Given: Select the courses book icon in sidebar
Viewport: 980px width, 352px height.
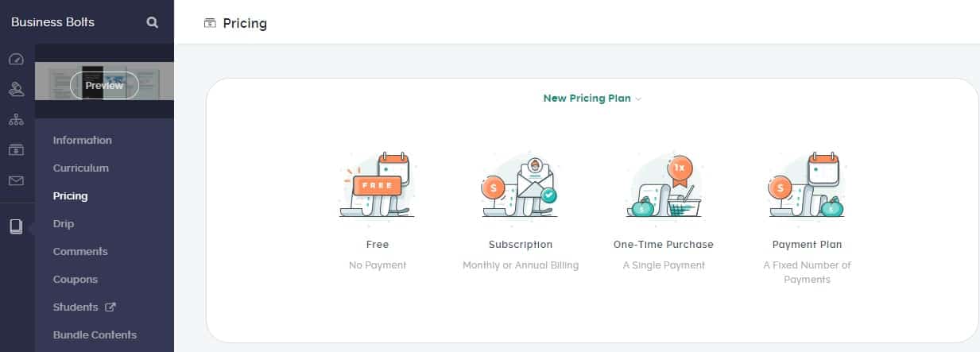Looking at the screenshot, I should (16, 226).
